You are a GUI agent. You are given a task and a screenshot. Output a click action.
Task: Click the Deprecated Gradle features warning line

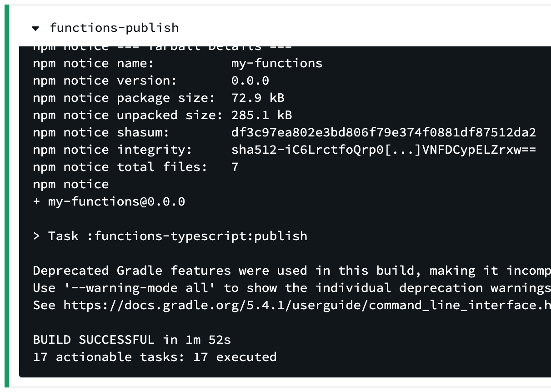[291, 271]
